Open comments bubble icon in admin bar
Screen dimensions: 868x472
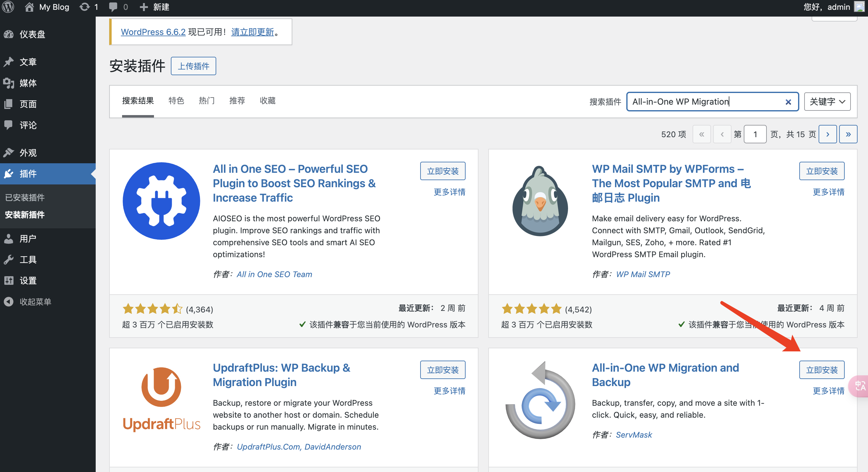tap(113, 7)
